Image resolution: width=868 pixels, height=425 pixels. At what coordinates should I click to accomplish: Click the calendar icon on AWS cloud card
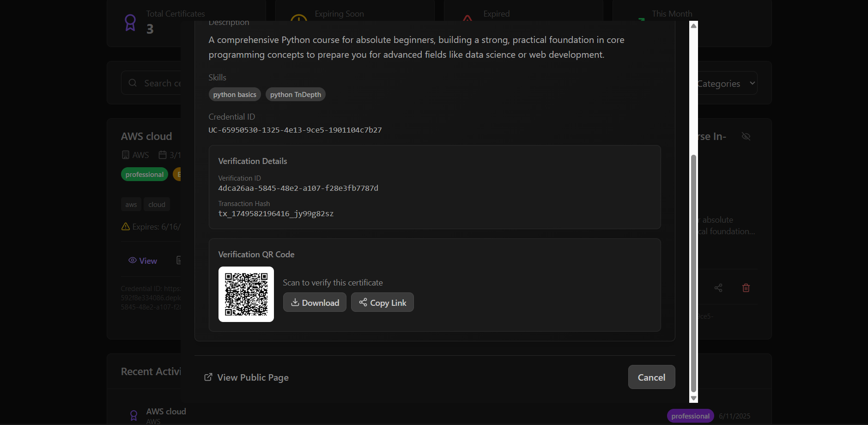163,155
